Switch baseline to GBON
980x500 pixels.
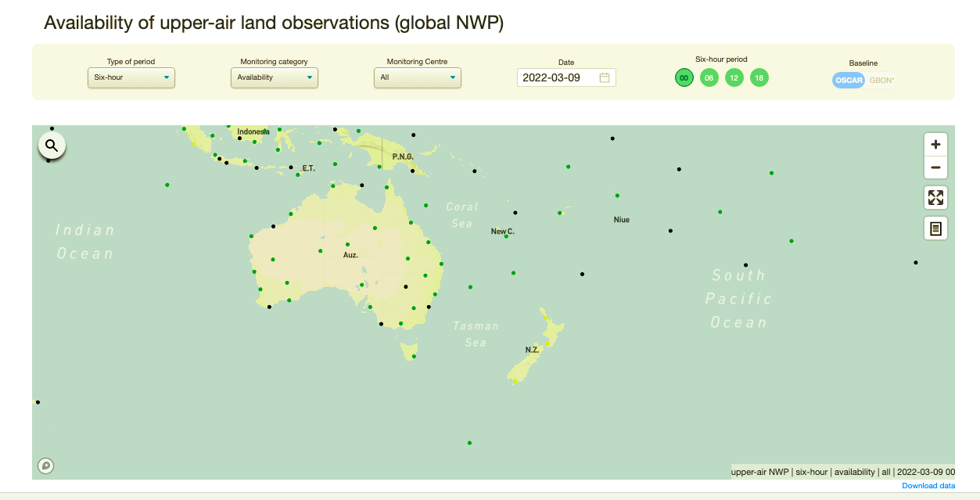point(883,80)
